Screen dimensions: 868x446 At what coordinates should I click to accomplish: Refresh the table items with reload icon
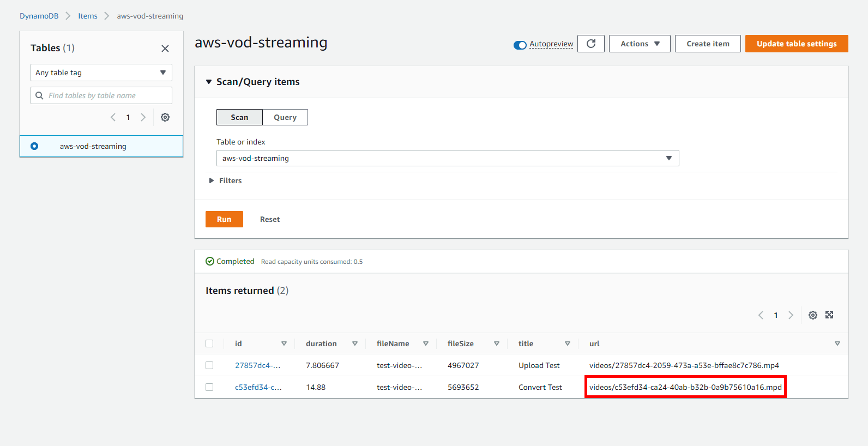click(x=591, y=44)
